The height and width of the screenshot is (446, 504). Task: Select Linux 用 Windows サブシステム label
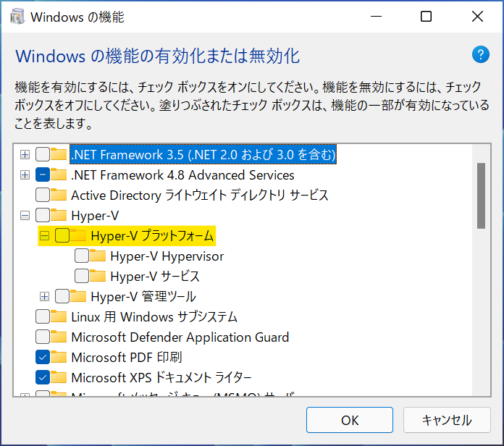(154, 317)
